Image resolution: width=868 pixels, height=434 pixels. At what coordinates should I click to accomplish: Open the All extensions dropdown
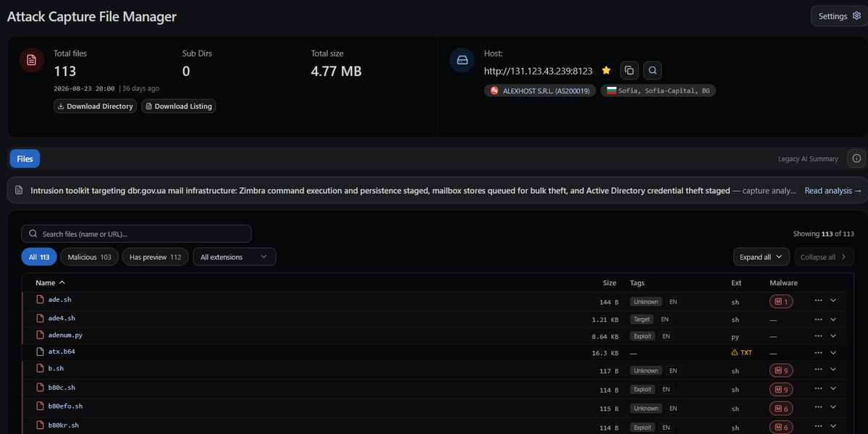(234, 257)
